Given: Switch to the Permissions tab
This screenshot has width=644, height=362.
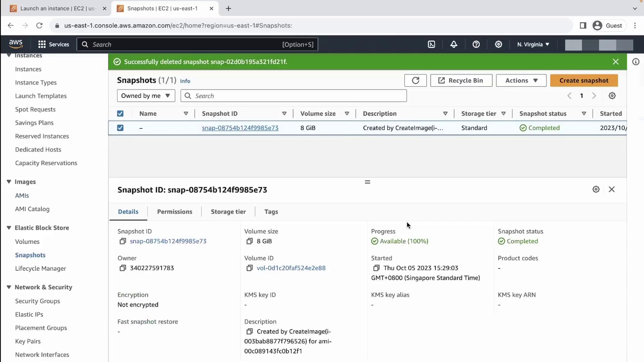Looking at the screenshot, I should [174, 212].
